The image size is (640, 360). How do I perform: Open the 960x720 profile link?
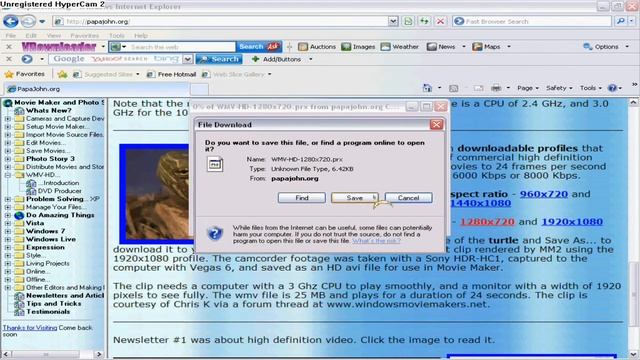[x=544, y=194]
